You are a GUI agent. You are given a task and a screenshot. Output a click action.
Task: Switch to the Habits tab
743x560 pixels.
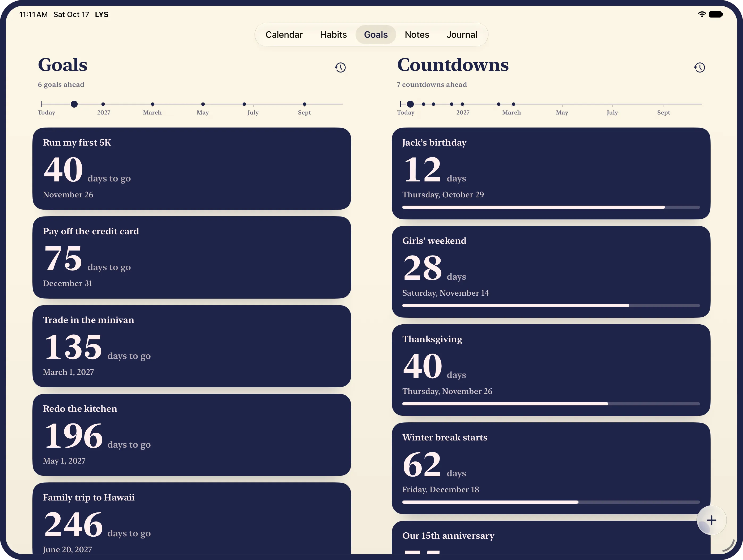333,35
